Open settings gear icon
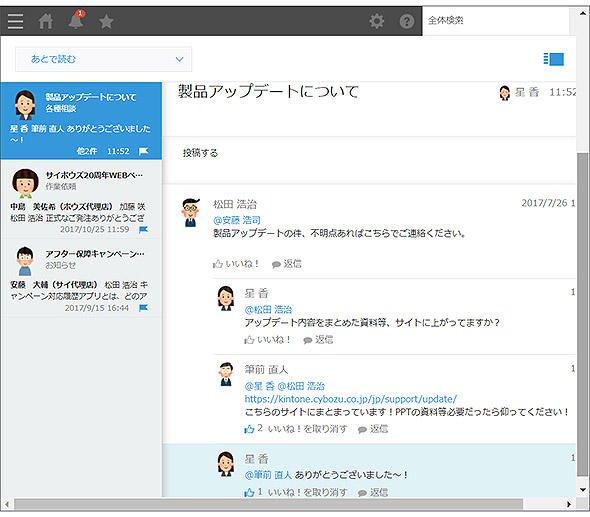The image size is (590, 517). pyautogui.click(x=376, y=21)
